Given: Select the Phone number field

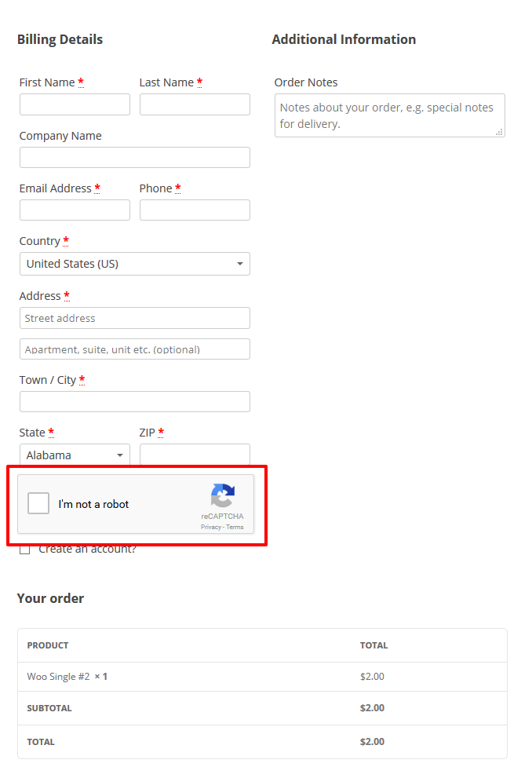Looking at the screenshot, I should (195, 210).
